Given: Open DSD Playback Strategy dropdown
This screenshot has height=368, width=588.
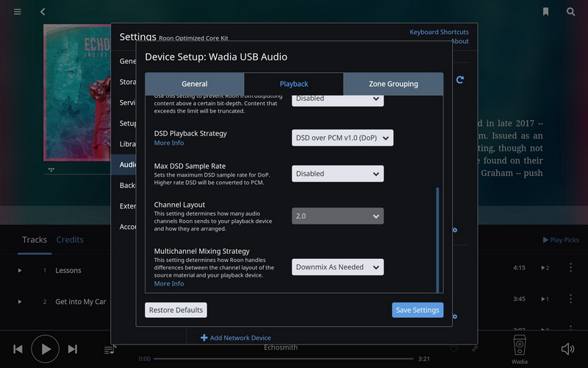Looking at the screenshot, I should pos(343,138).
